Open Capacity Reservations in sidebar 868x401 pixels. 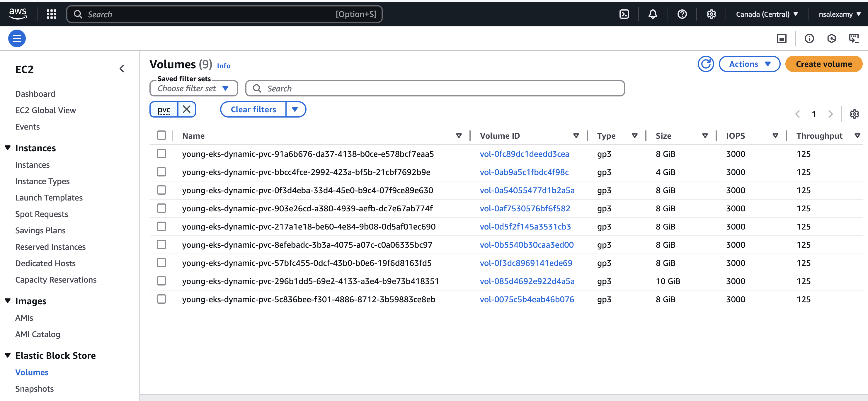(x=56, y=280)
